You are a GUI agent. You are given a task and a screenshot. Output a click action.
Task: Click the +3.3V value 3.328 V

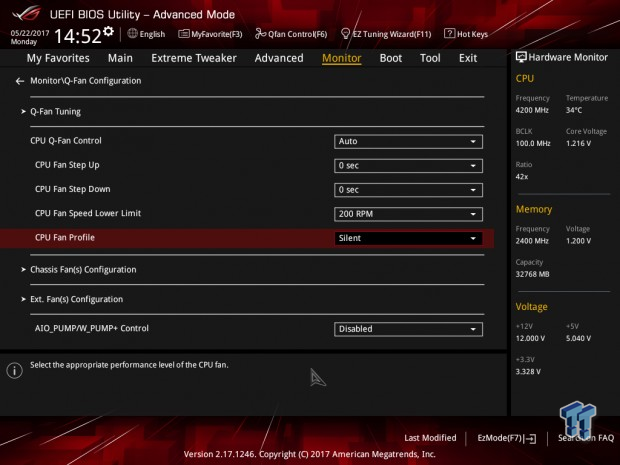tap(528, 372)
